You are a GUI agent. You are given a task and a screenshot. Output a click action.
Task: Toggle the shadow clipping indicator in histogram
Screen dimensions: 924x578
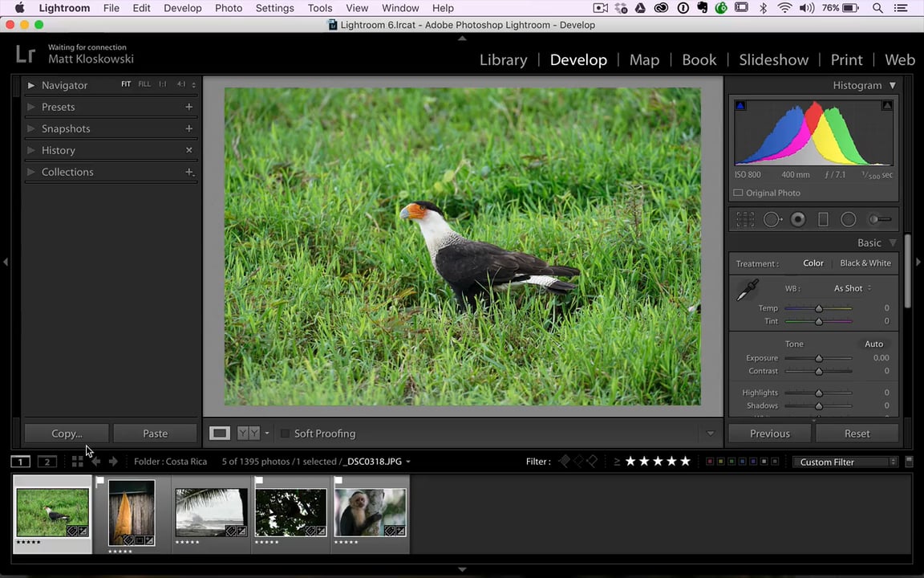tap(740, 106)
